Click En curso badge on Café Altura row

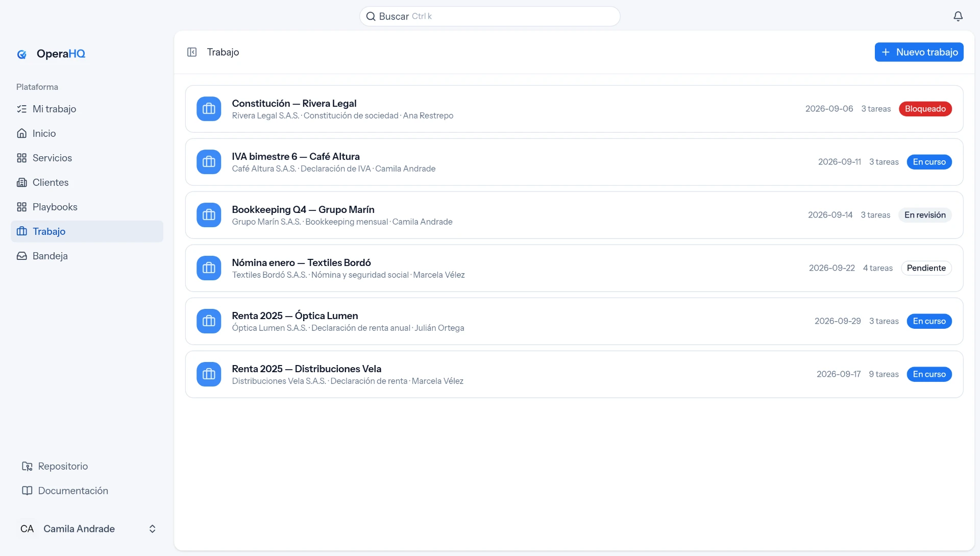[929, 162]
